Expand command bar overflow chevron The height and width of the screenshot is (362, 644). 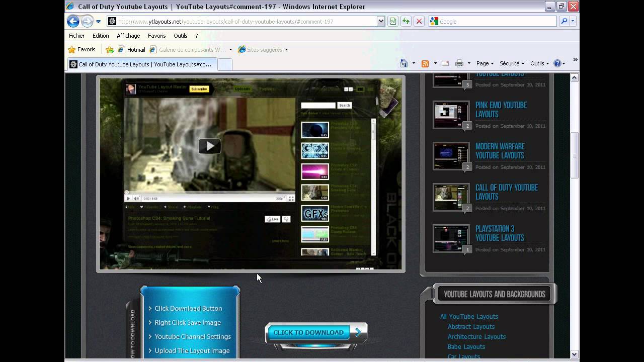coord(575,60)
